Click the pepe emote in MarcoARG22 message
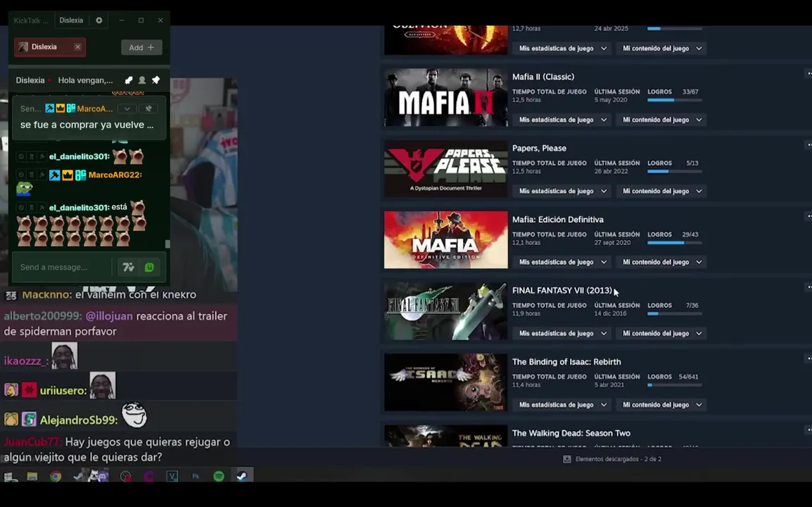Viewport: 812px width, 507px height. (x=25, y=188)
